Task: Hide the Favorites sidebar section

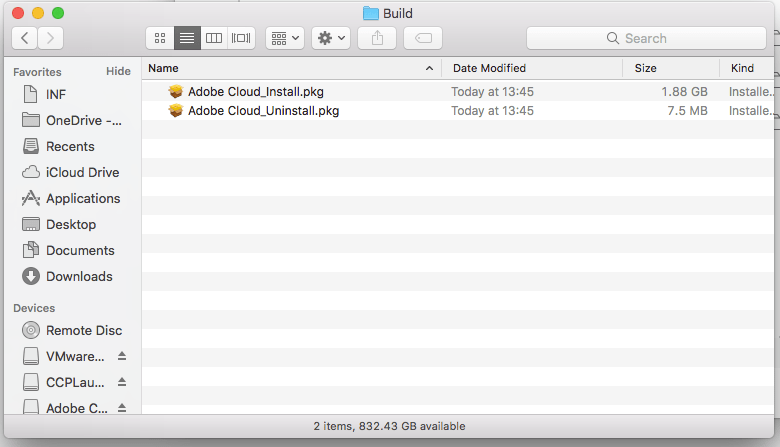Action: (x=118, y=71)
